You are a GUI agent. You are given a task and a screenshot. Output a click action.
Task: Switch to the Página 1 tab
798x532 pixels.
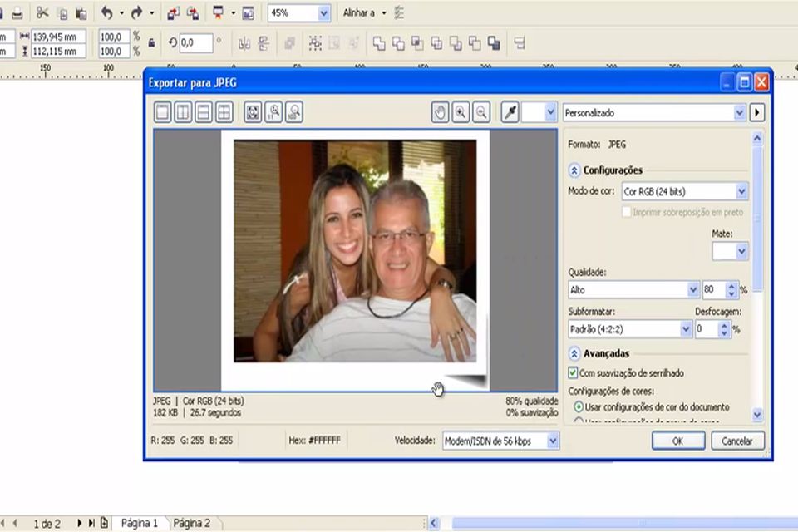[140, 523]
